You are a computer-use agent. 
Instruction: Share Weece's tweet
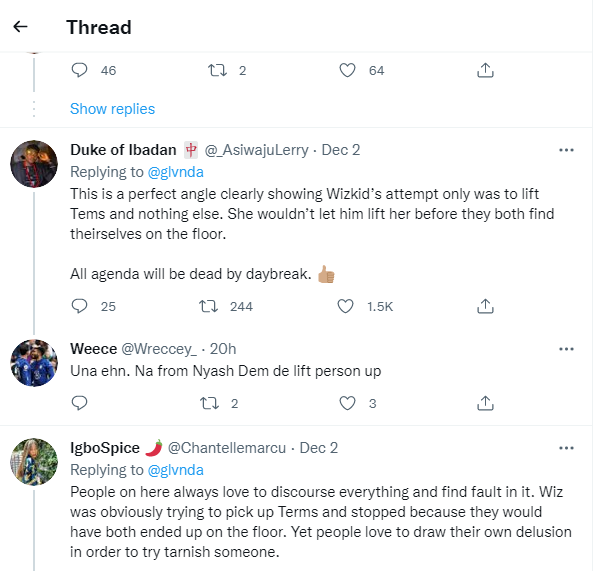tap(485, 403)
